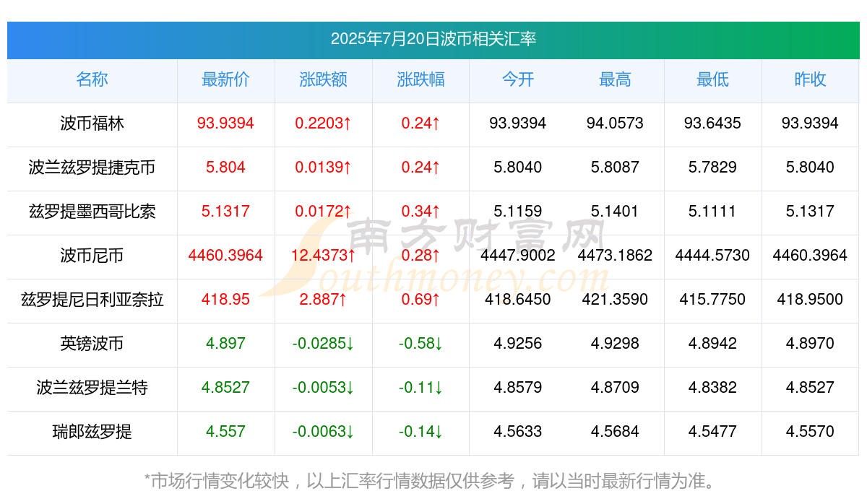Click latest price 418.95

click(225, 300)
